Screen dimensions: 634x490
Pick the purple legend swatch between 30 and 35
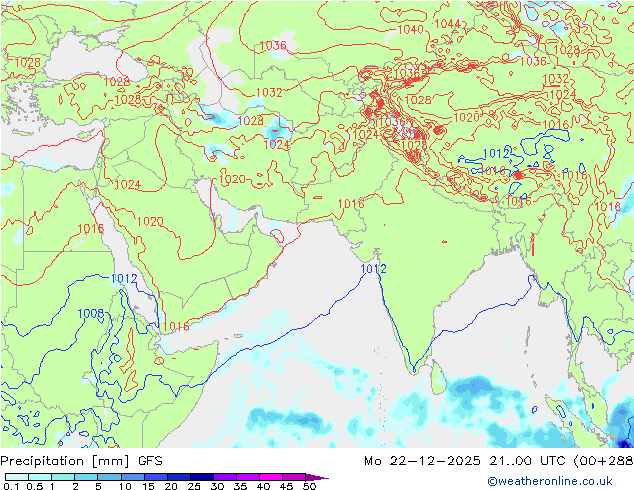225,477
